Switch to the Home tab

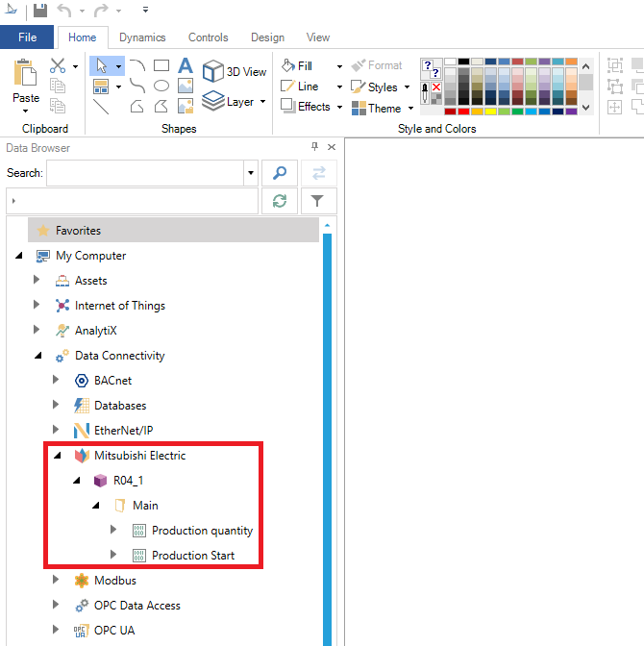coord(83,37)
